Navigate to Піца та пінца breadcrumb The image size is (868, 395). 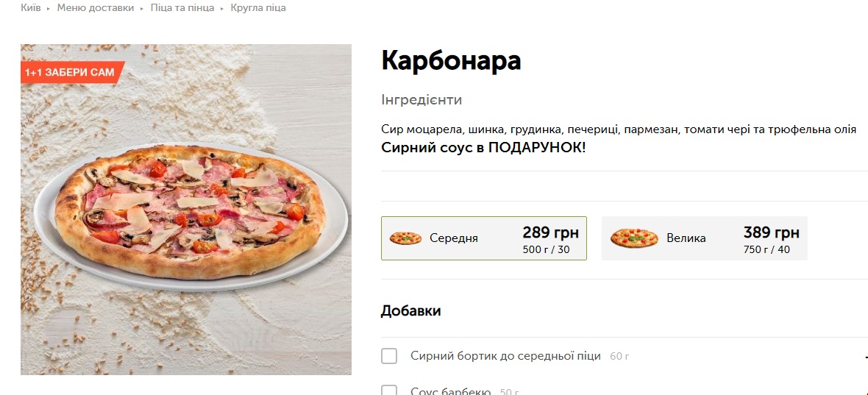182,8
